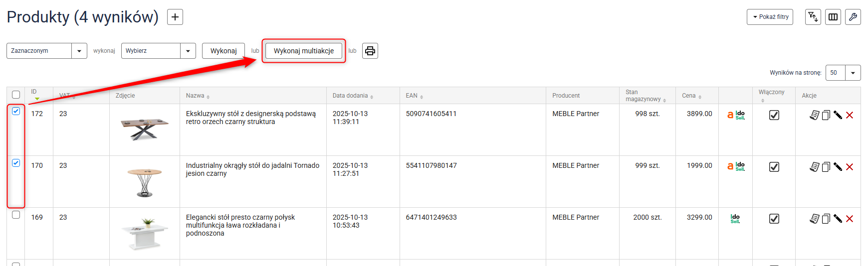868x266 pixels.
Task: Duplicate product 169 using the copy icon
Action: [x=826, y=219]
